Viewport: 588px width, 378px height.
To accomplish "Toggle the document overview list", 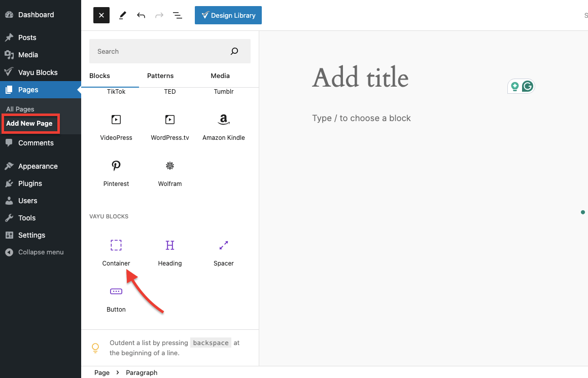I will click(x=178, y=15).
